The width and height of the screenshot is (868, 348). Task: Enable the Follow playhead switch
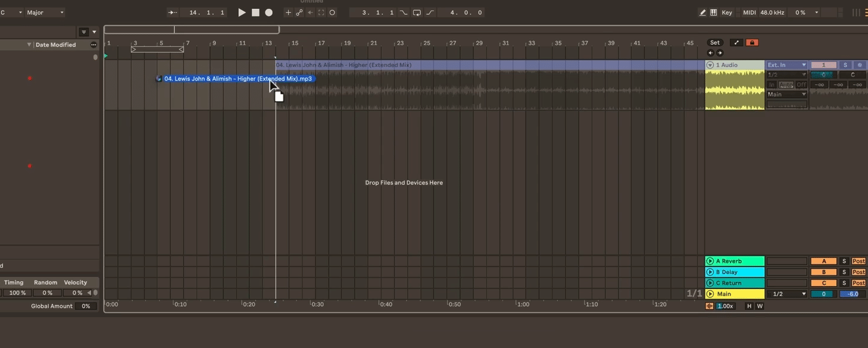point(172,12)
